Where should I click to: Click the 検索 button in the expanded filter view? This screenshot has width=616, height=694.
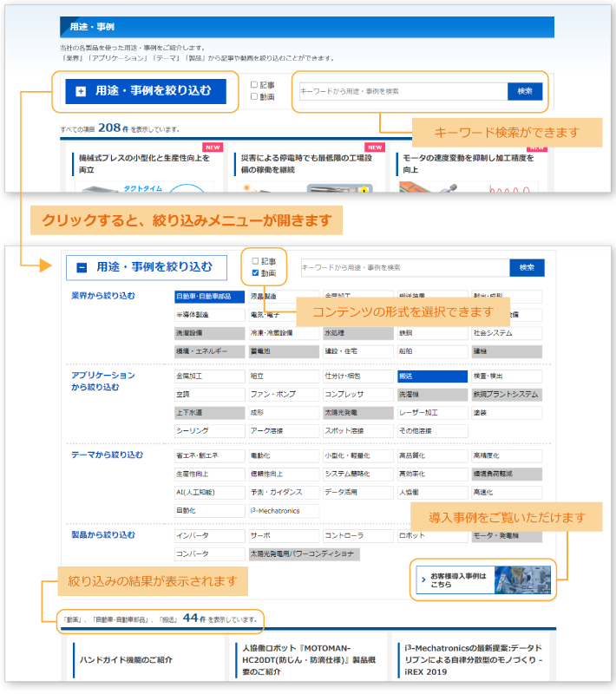[527, 268]
